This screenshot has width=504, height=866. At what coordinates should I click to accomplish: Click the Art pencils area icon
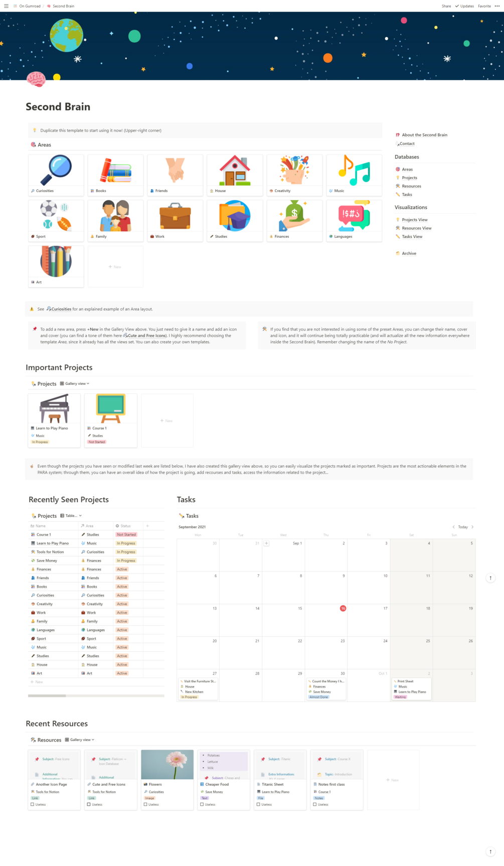(x=56, y=261)
